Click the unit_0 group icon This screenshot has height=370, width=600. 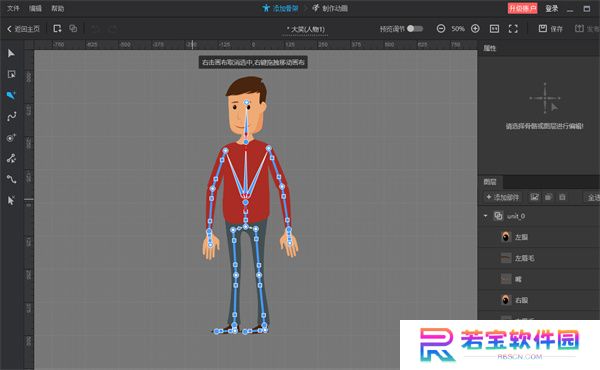[498, 216]
